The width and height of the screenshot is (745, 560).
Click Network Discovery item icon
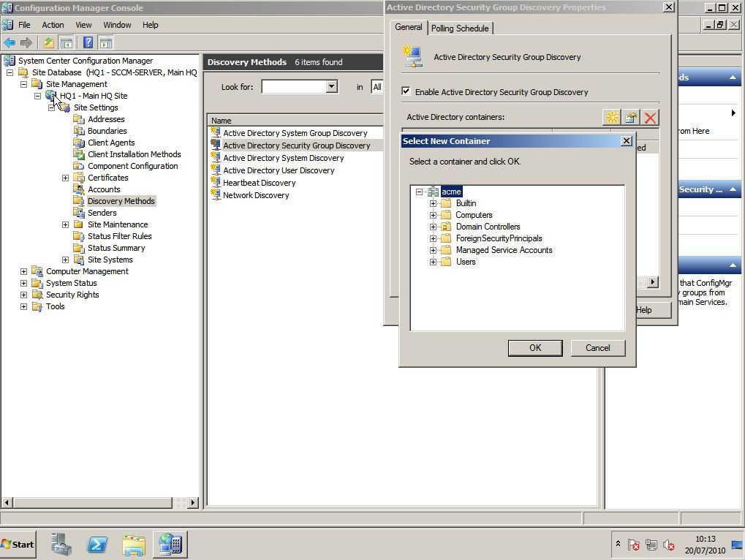(216, 194)
